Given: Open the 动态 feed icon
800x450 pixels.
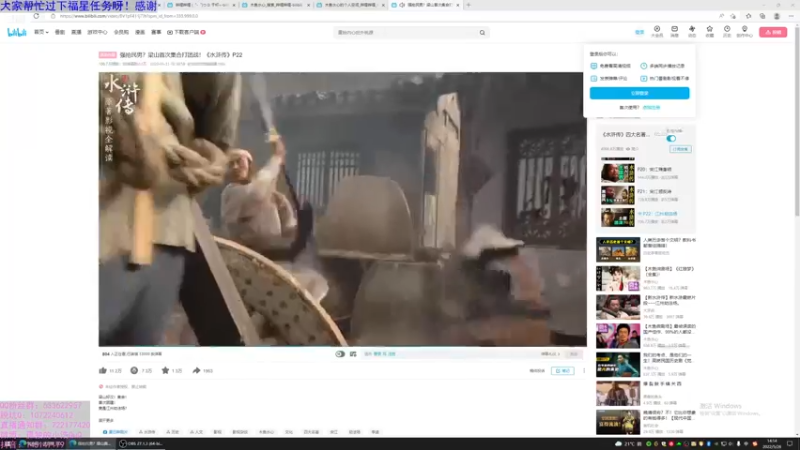Looking at the screenshot, I should point(692,32).
